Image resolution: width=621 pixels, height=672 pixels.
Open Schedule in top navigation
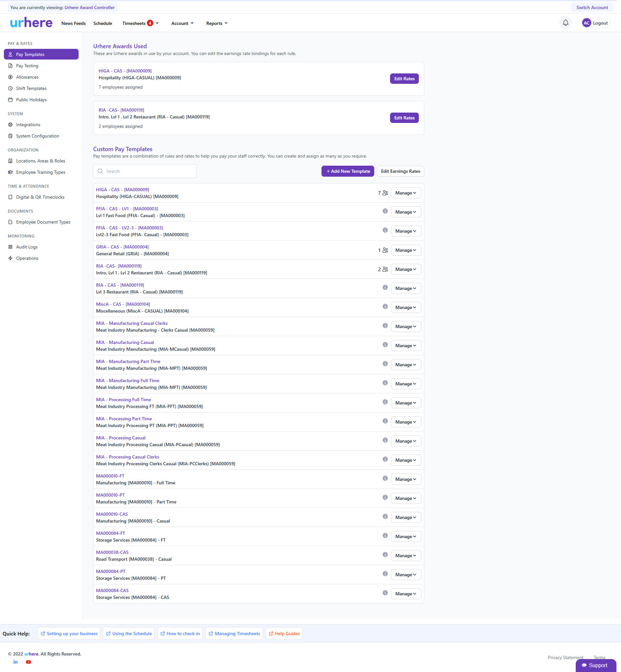click(x=103, y=23)
